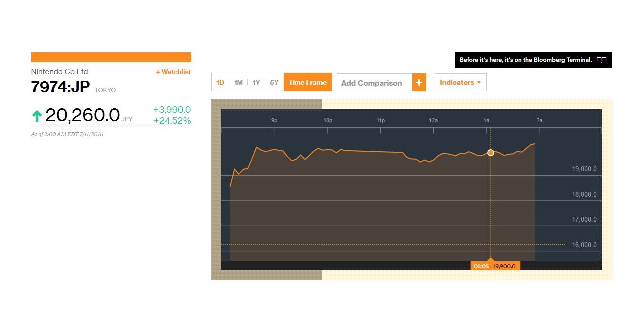Click the terminal screens icon in the Bloomberg banner
Viewport: 644px width, 327px height.
click(601, 60)
